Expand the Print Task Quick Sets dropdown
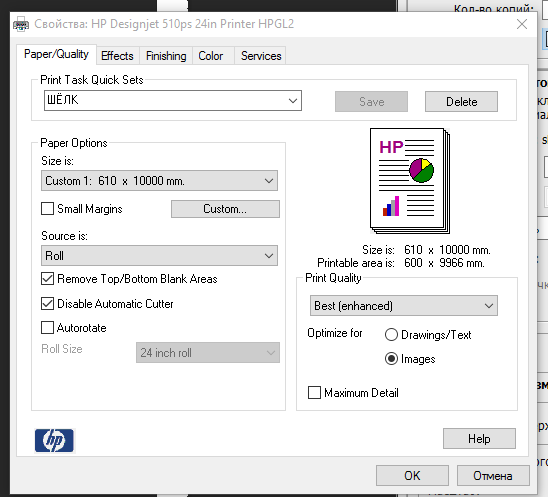548x497 pixels. tap(293, 101)
